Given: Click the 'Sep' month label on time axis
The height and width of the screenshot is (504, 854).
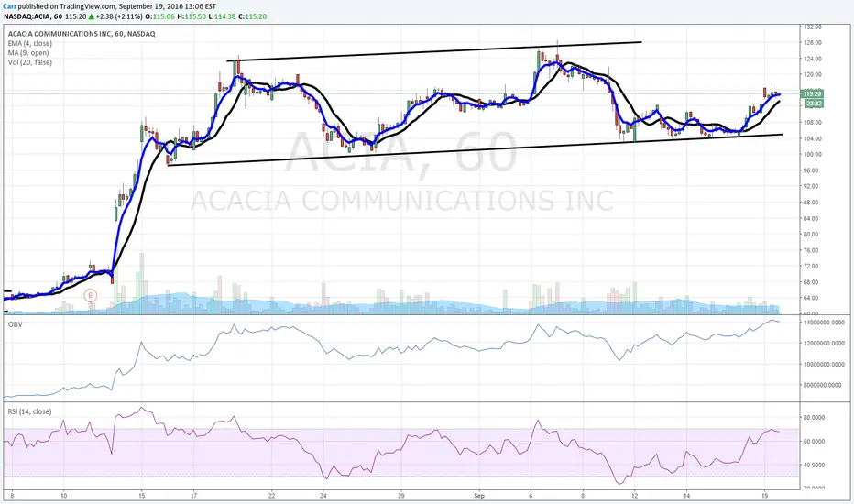Looking at the screenshot, I should tap(478, 496).
